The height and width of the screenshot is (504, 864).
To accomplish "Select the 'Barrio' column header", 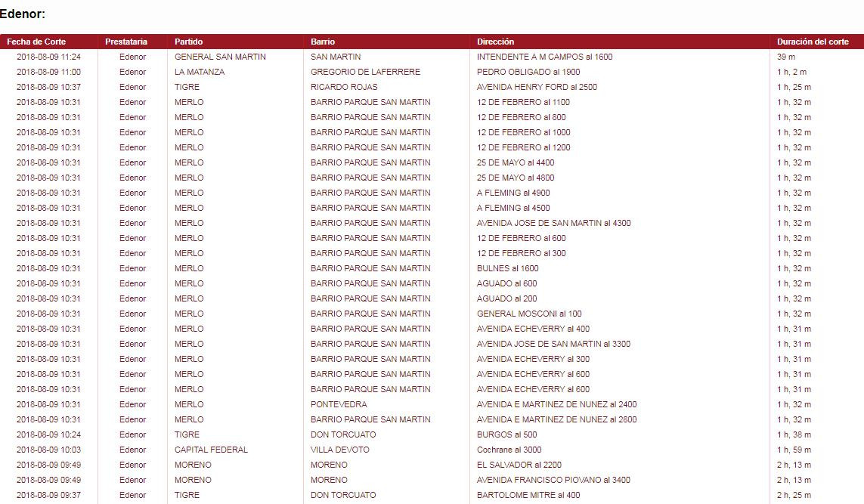I will (322, 42).
